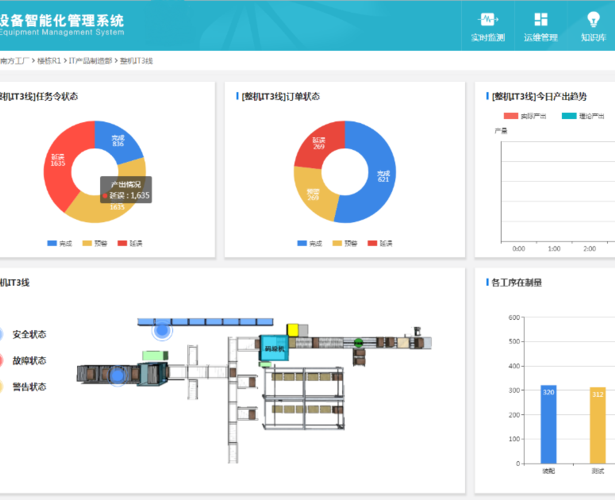Image resolution: width=615 pixels, height=500 pixels.
Task: Toggle yellow legend item under order status chart
Action: pos(345,243)
